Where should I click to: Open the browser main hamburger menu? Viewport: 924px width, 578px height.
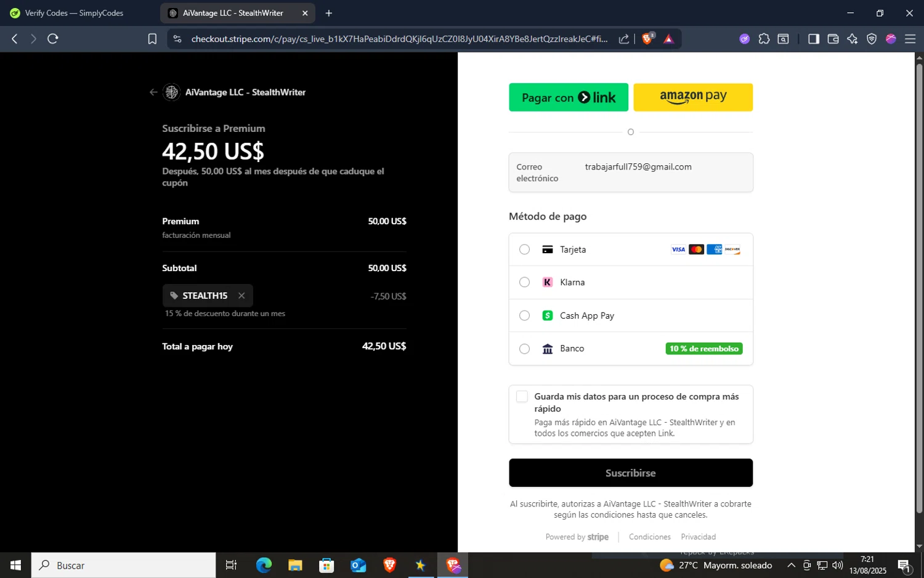(910, 39)
